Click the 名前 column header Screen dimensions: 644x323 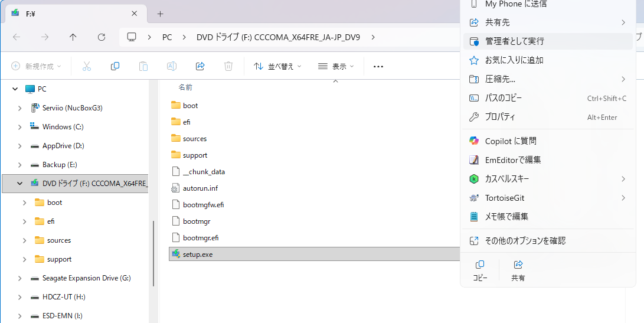[x=185, y=87]
